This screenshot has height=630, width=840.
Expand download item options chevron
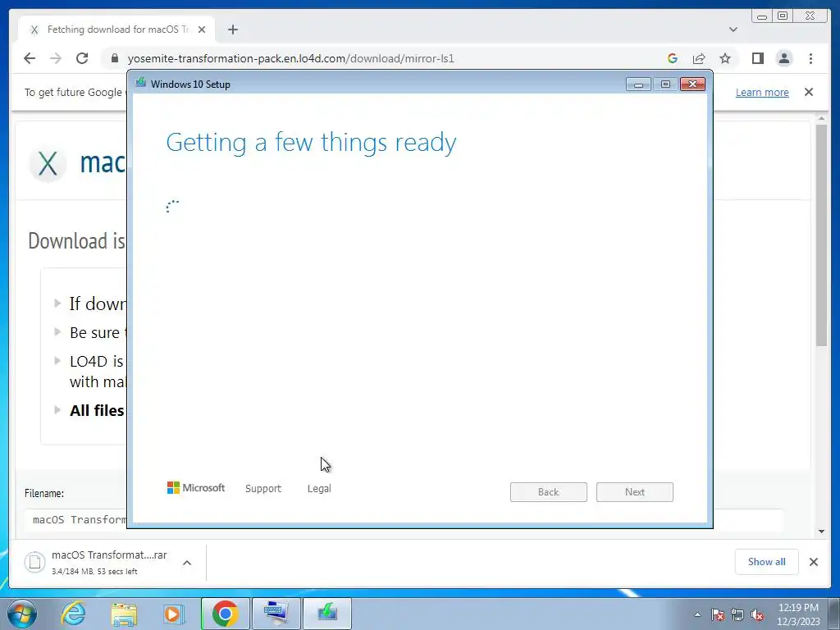pyautogui.click(x=187, y=563)
